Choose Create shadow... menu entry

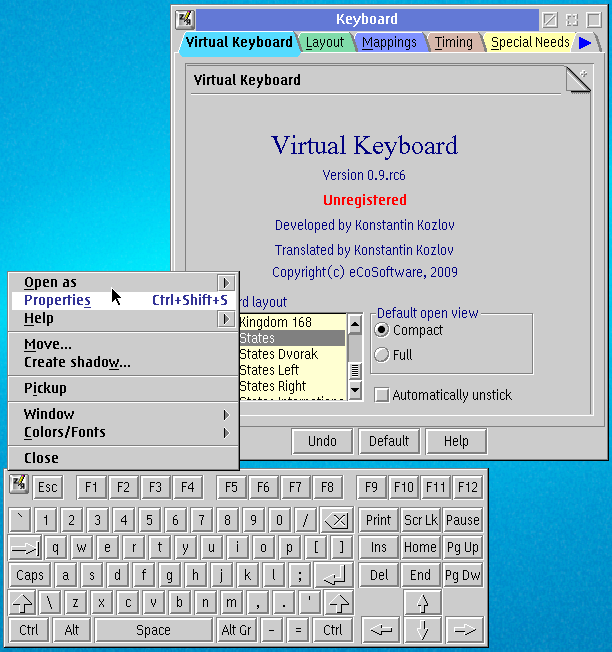124,362
